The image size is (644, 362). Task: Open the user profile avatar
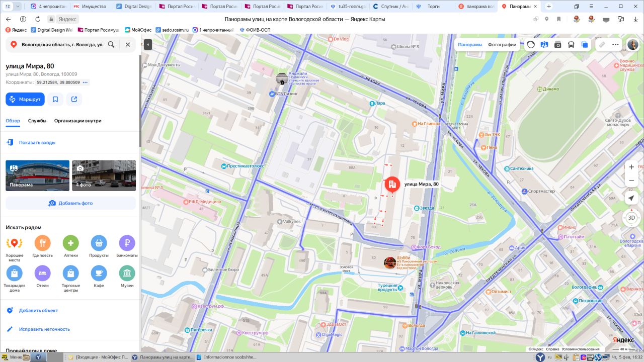point(632,45)
